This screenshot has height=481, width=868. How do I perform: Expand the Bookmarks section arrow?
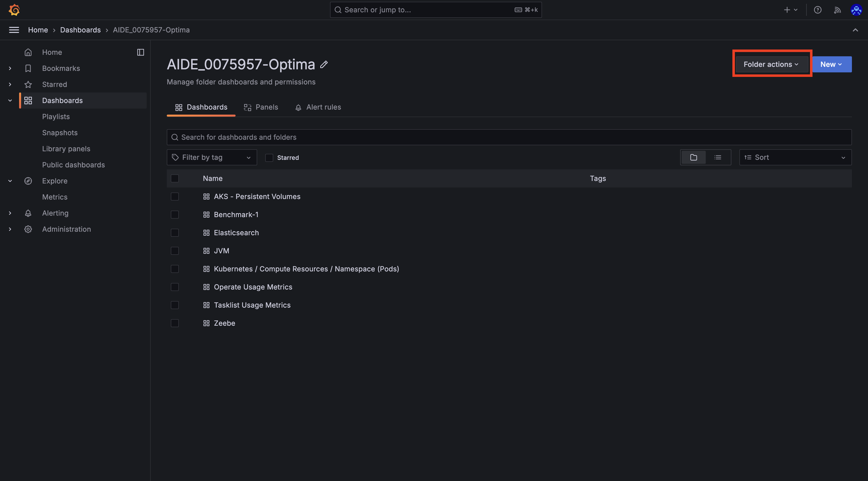[10, 68]
